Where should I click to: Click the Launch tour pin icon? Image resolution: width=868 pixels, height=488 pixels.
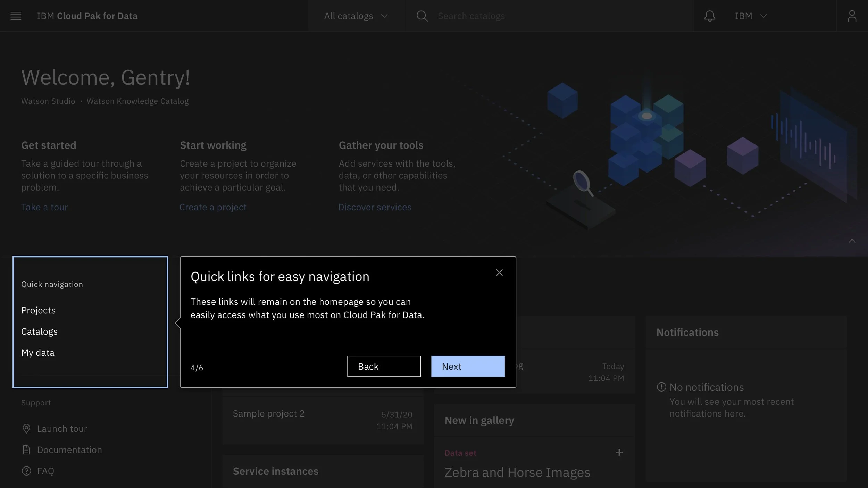point(26,429)
